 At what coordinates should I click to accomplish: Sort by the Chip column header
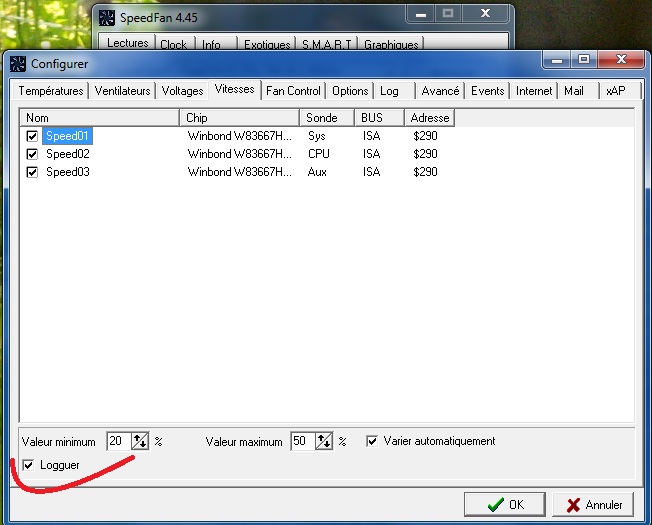tap(243, 118)
